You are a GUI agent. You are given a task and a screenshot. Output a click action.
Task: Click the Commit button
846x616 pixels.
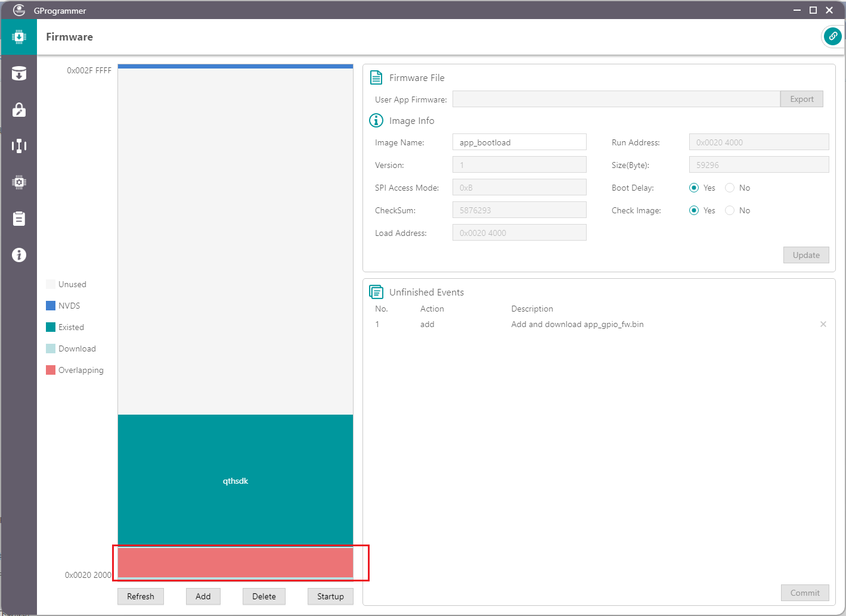[804, 593]
